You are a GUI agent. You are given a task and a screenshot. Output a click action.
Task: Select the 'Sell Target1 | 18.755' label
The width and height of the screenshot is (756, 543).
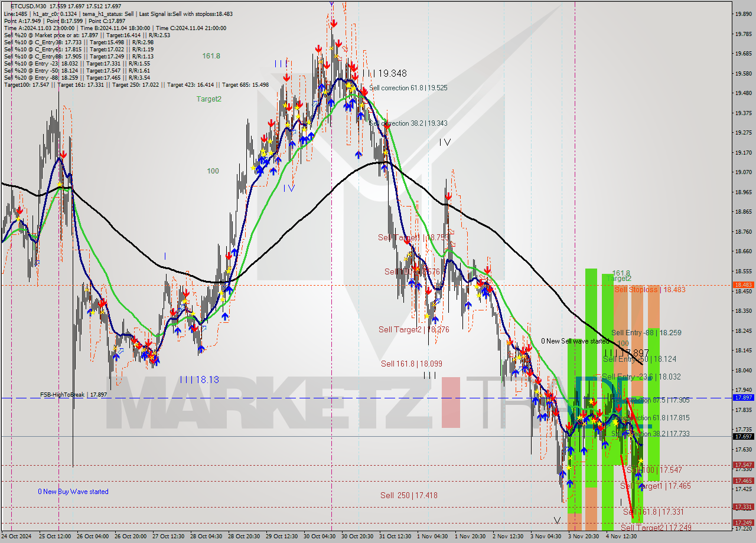(x=414, y=237)
